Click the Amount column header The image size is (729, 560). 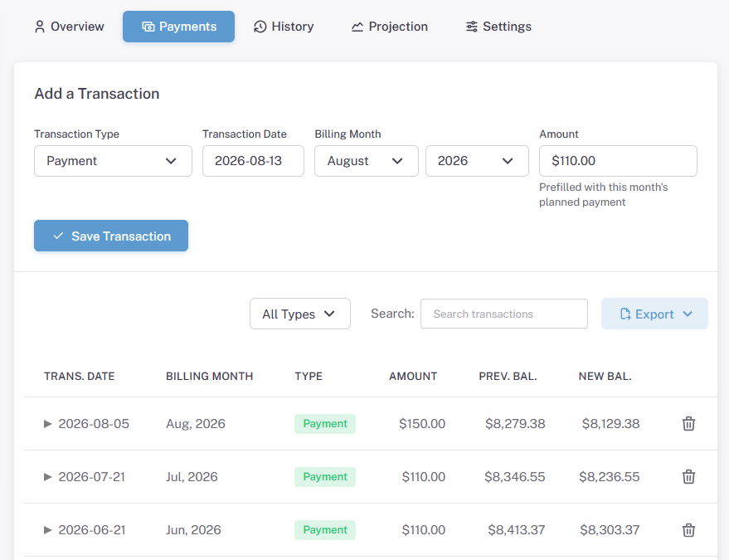point(413,377)
